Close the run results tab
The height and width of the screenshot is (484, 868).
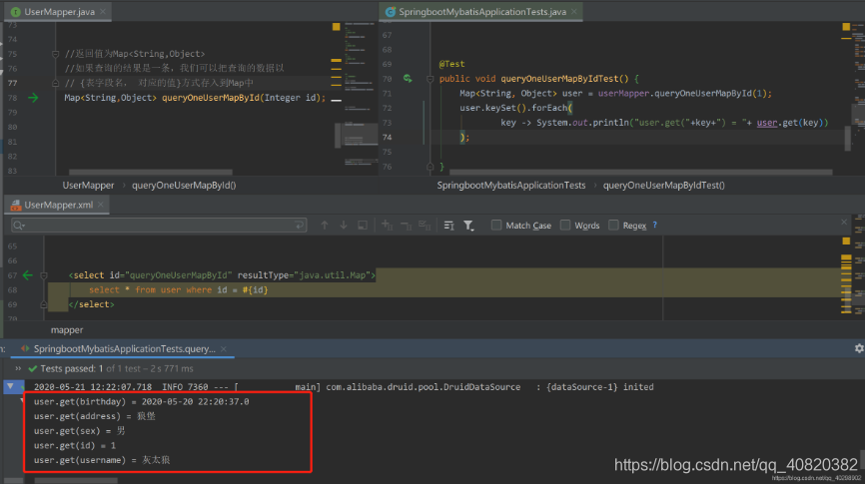point(224,349)
